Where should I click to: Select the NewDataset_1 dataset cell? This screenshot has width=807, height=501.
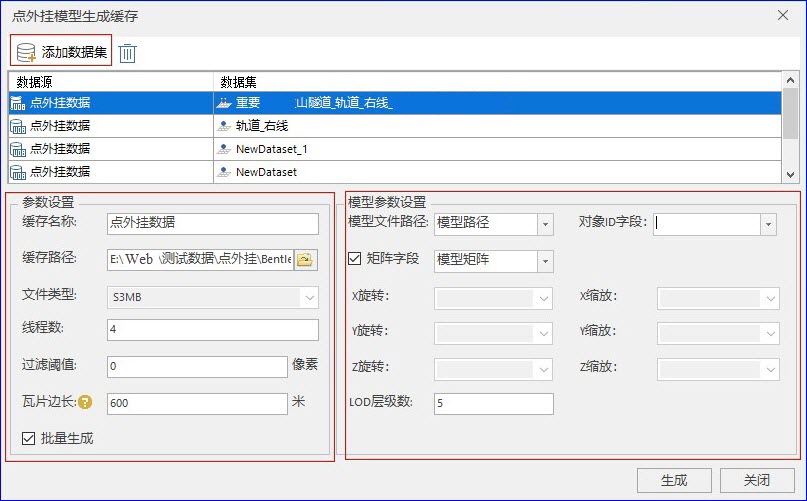click(498, 149)
